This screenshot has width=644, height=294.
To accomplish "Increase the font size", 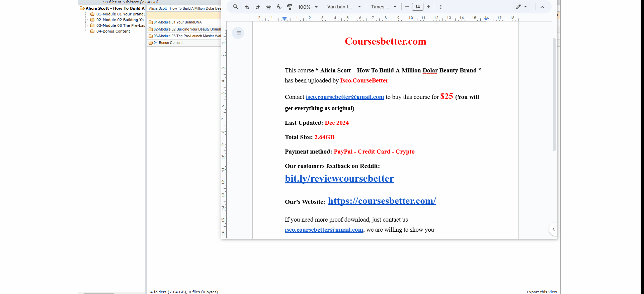I will (x=428, y=7).
